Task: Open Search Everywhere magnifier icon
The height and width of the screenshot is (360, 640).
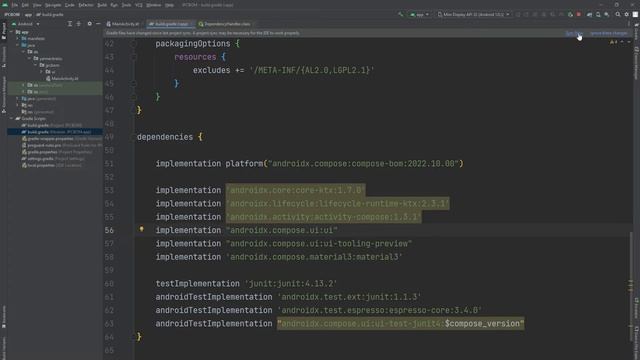Action: tap(618, 14)
